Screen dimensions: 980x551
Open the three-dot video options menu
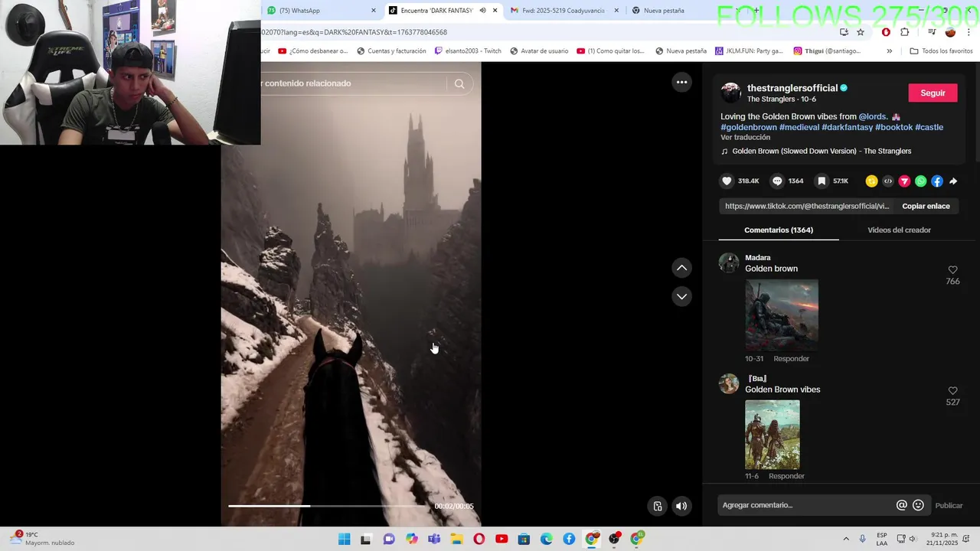pos(681,82)
